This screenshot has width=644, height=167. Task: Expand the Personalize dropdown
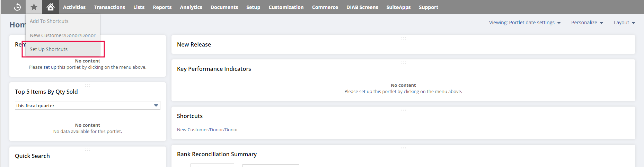(587, 23)
